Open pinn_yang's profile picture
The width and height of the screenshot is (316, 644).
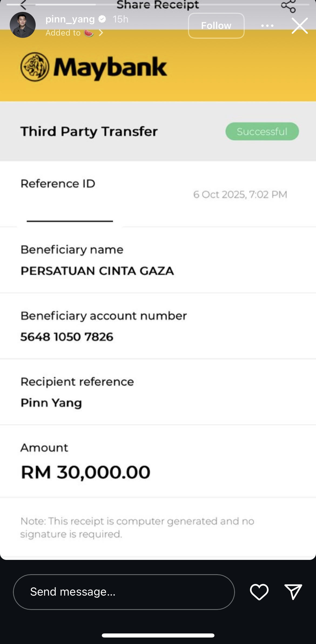(23, 25)
